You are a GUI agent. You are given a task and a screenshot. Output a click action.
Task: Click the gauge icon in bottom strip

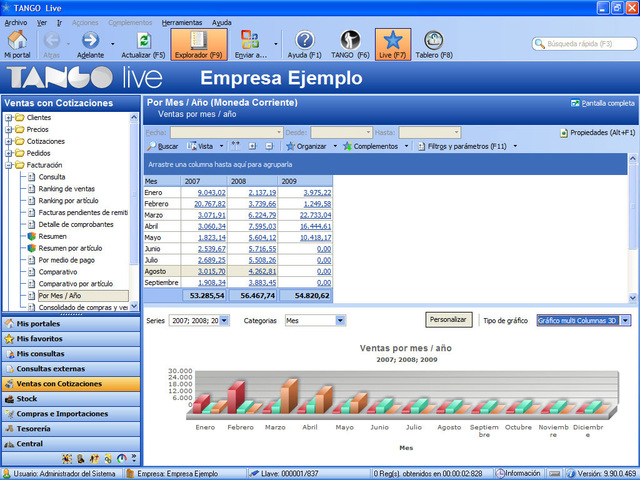coord(122,458)
